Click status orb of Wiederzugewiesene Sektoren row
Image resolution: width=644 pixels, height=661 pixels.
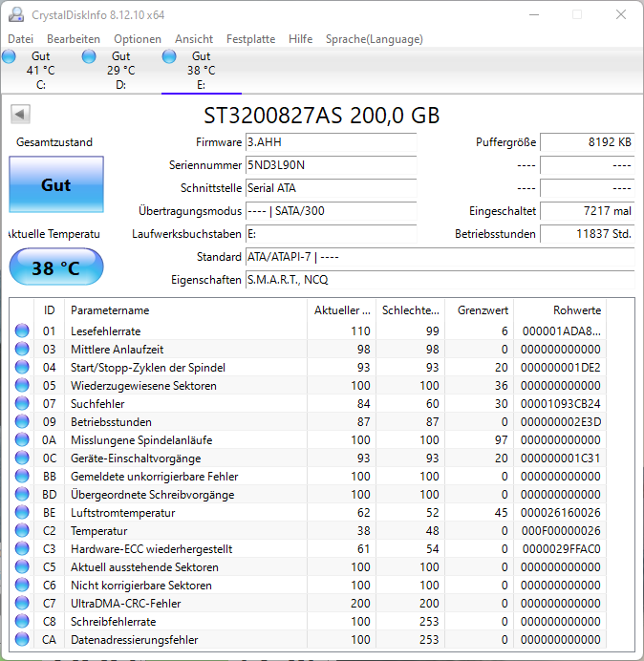coord(22,385)
